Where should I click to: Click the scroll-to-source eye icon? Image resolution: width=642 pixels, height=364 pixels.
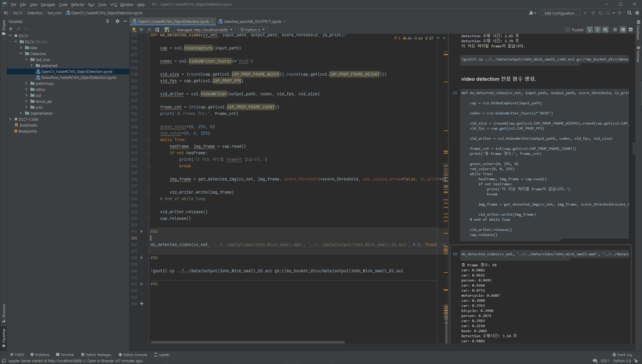605,29
